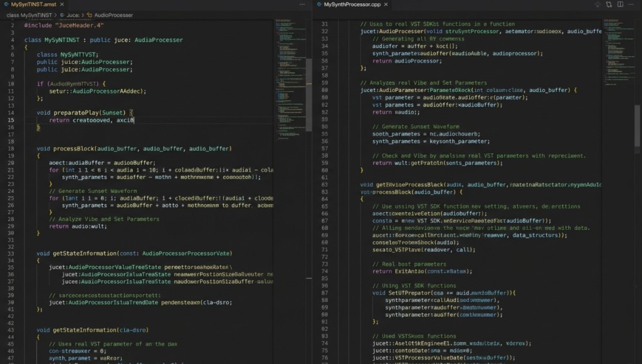
Task: Click 'sexato_VSTPlave(readover, call);' line
Action: (424, 250)
